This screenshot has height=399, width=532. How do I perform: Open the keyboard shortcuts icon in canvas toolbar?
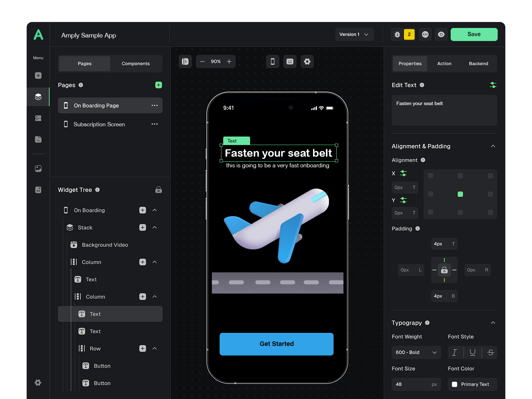[x=290, y=61]
